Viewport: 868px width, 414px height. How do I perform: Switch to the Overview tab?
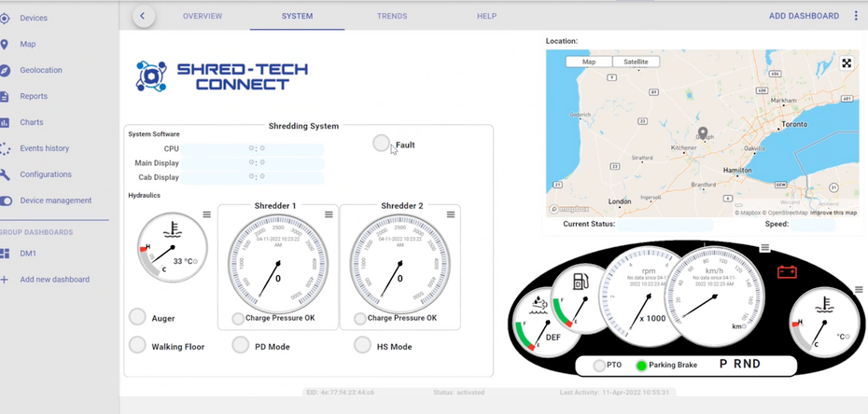click(203, 16)
